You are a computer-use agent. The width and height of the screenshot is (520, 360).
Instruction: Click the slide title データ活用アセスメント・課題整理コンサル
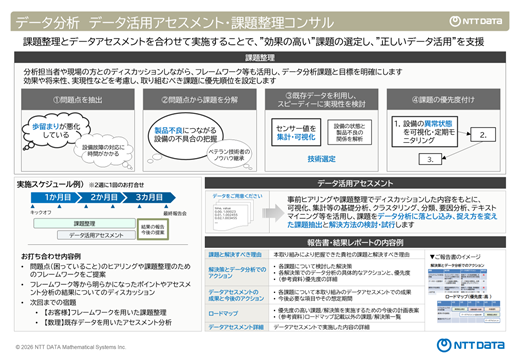pos(211,23)
